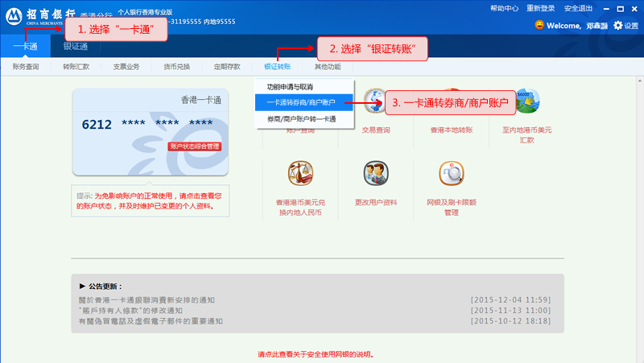This screenshot has height=363, width=644.
Task: Click the smiley face Welcome icon
Action: click(x=539, y=26)
